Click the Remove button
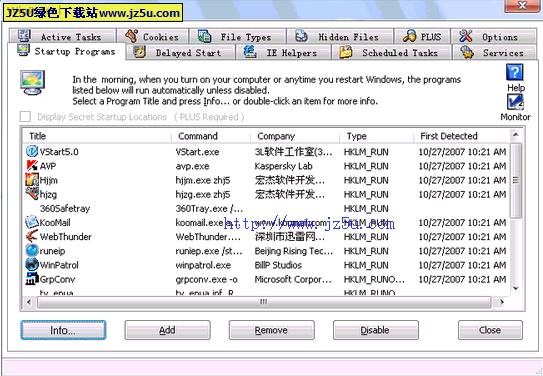This screenshot has width=543, height=376. pos(272,330)
